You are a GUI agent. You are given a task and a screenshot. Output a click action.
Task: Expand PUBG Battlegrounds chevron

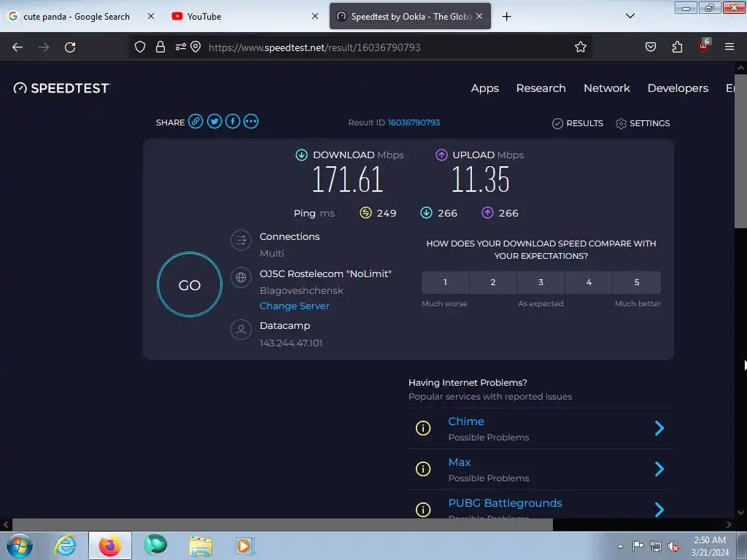[x=659, y=510]
